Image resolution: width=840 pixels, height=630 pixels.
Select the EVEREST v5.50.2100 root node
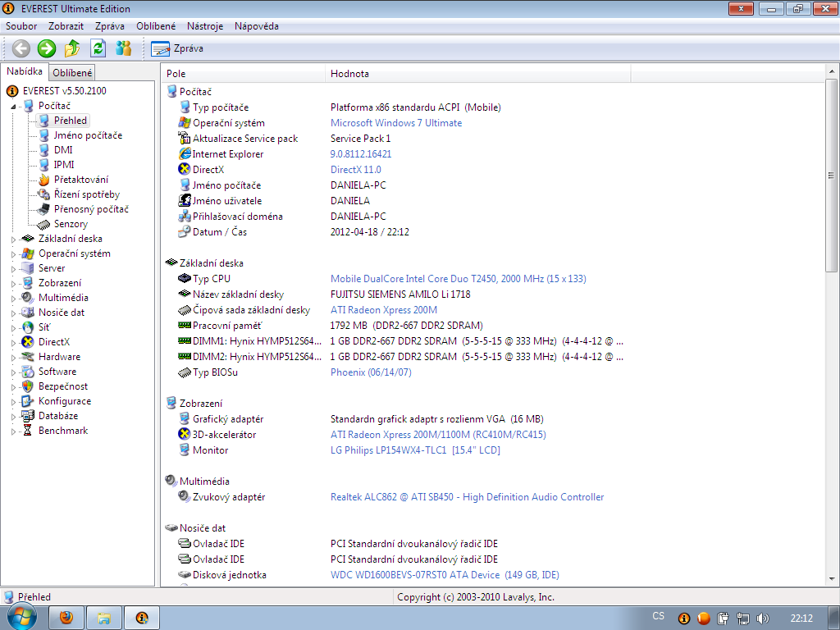coord(64,90)
